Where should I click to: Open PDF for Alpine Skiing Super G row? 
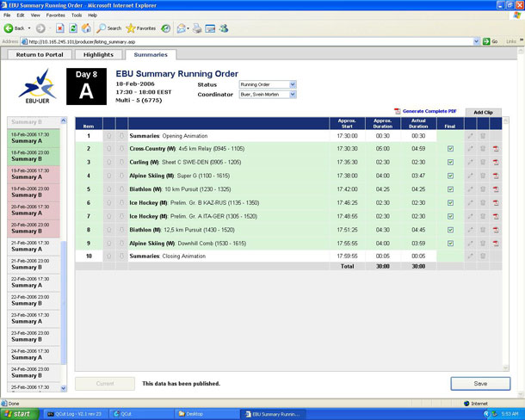(x=496, y=176)
